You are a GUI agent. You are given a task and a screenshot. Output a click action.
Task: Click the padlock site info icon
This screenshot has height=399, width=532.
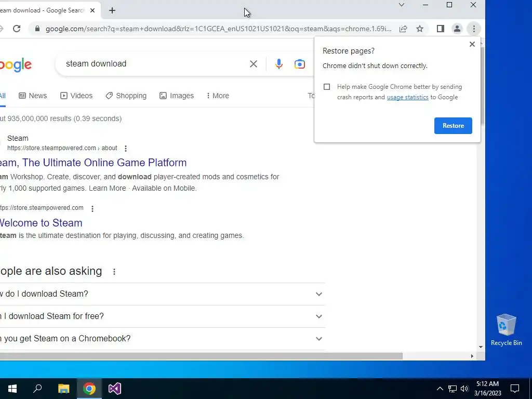[37, 29]
